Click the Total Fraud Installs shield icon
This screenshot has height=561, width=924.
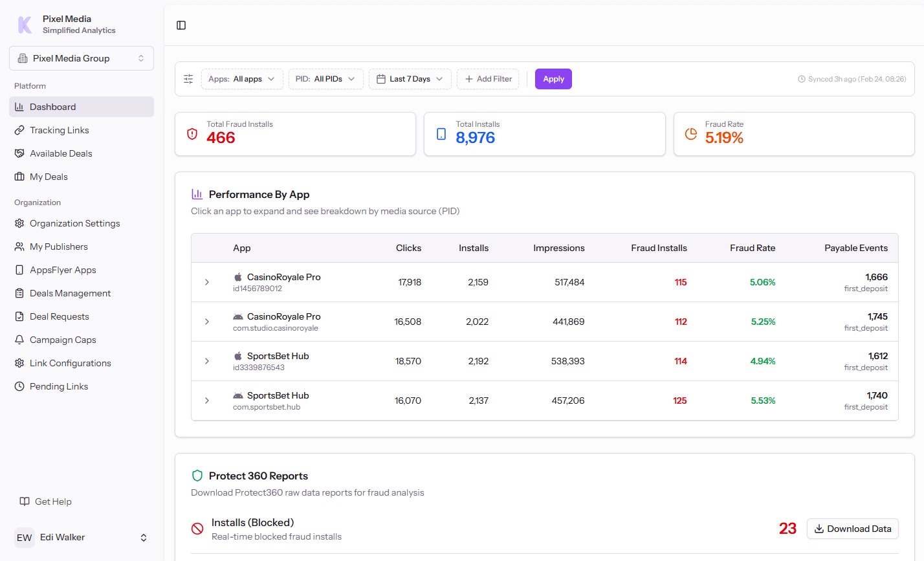point(192,134)
